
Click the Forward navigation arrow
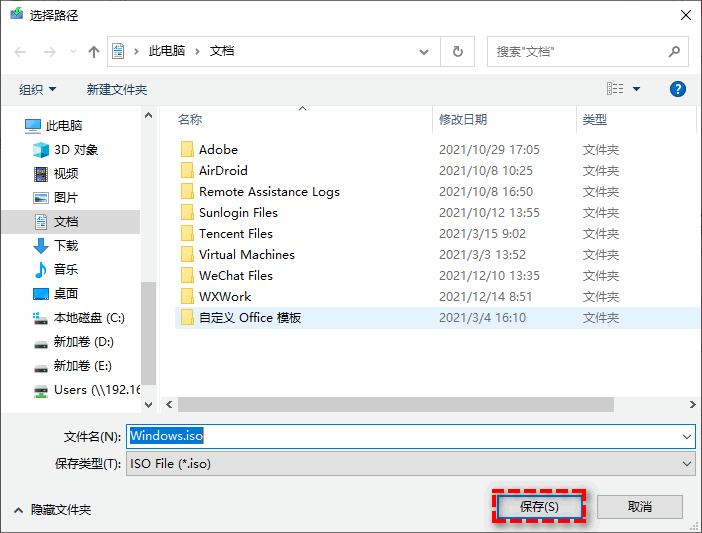(x=49, y=52)
